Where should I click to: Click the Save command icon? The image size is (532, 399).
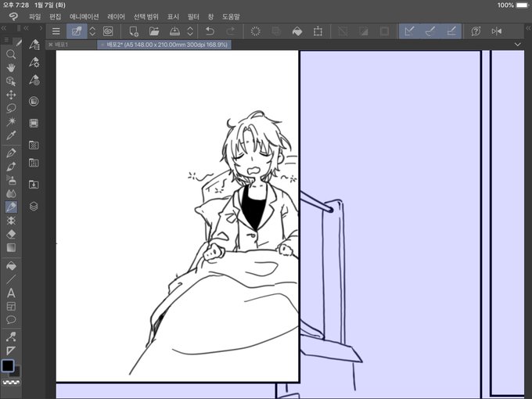(174, 31)
